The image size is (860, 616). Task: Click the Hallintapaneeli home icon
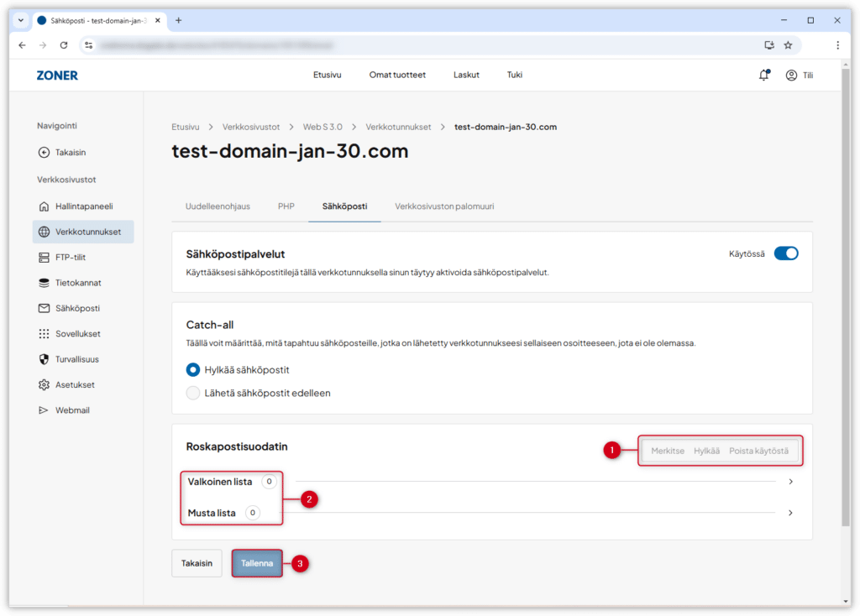click(45, 206)
